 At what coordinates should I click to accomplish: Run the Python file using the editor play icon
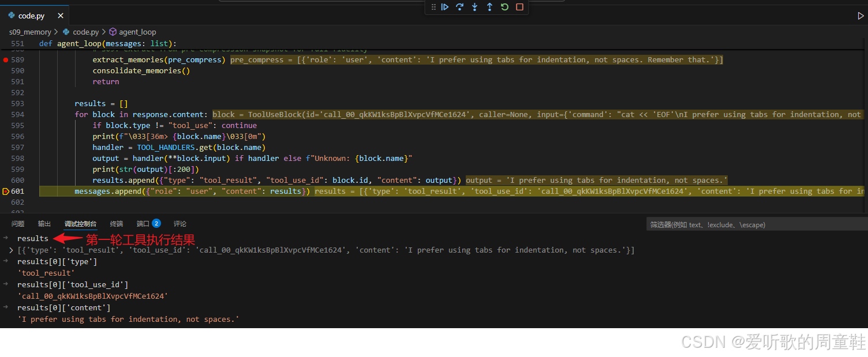pyautogui.click(x=860, y=16)
